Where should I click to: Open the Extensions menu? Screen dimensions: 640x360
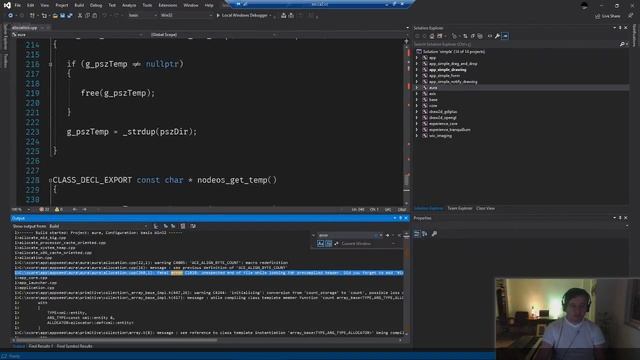pyautogui.click(x=168, y=5)
